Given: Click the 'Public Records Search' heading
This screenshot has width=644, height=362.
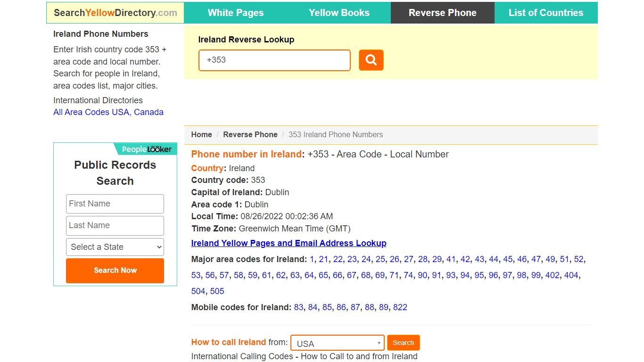Looking at the screenshot, I should click(x=115, y=173).
